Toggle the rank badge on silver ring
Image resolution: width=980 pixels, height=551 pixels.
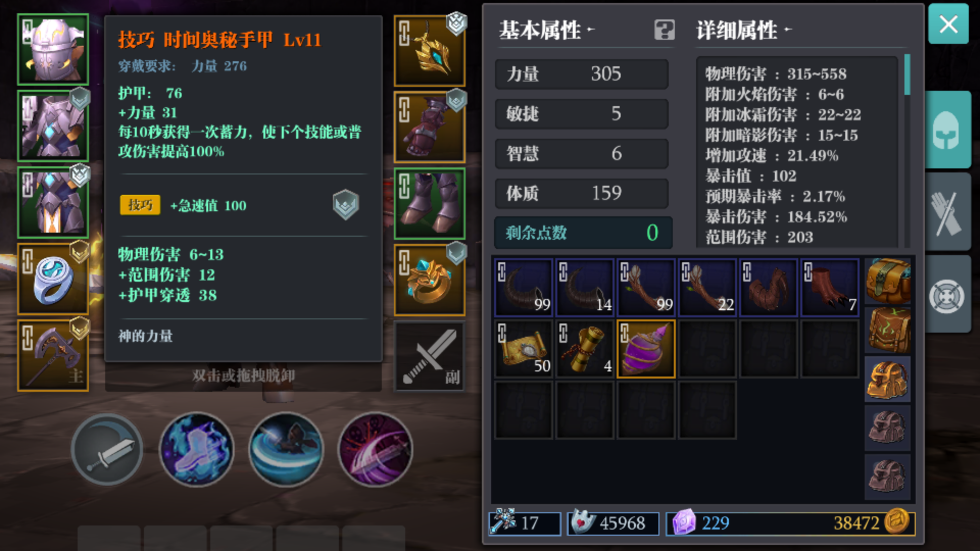click(80, 251)
